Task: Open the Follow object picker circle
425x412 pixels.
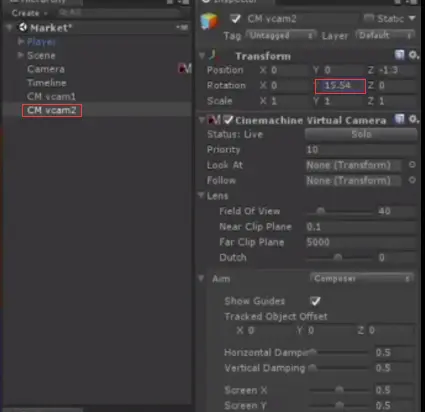Action: point(412,180)
